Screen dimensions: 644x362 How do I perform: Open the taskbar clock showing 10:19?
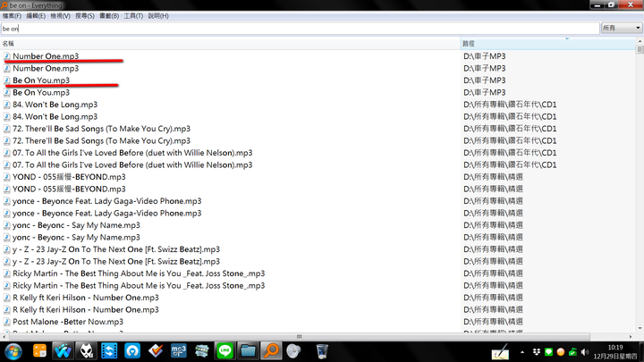point(615,352)
